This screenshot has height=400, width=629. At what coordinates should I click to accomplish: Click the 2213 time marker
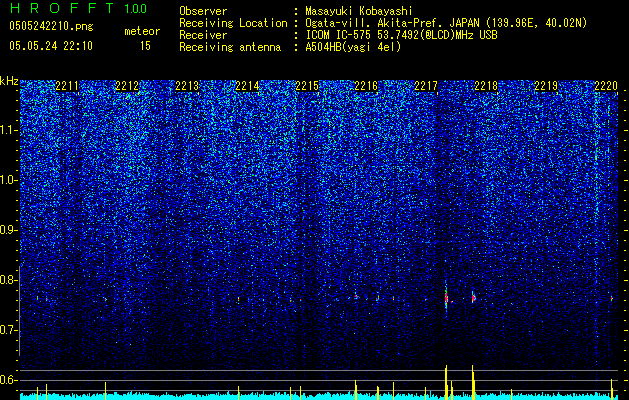pyautogui.click(x=187, y=86)
